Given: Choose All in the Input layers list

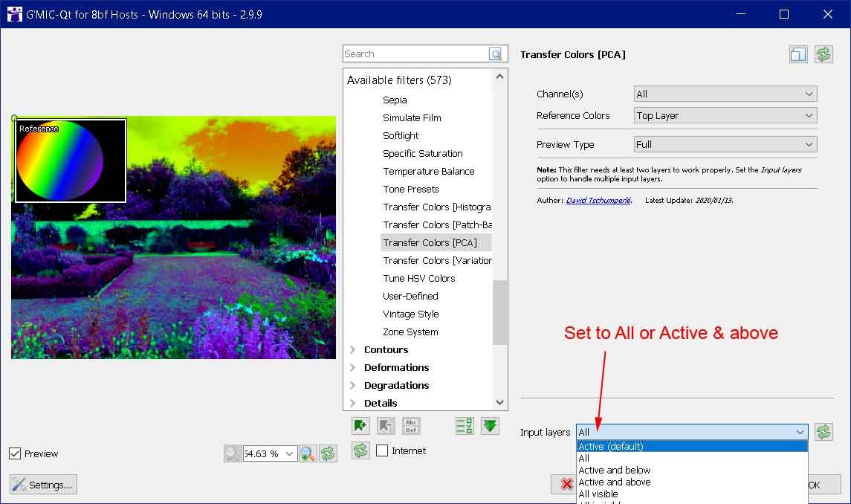Looking at the screenshot, I should point(692,459).
